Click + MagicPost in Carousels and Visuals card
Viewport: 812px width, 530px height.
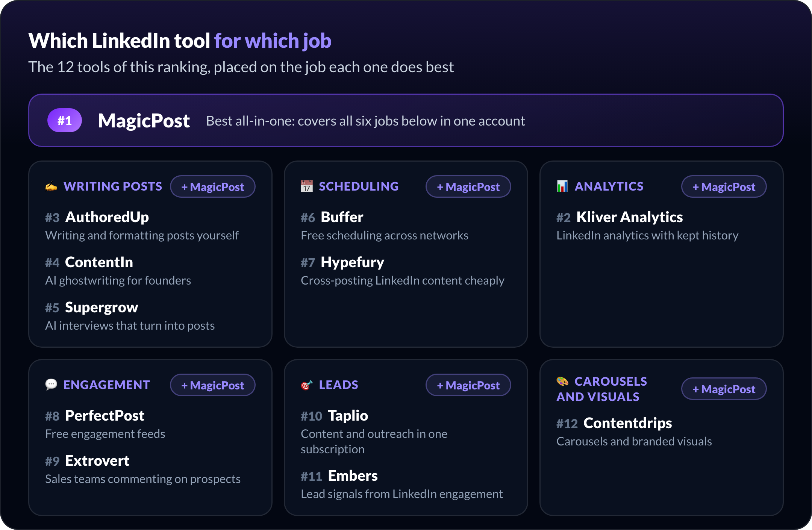pyautogui.click(x=724, y=389)
